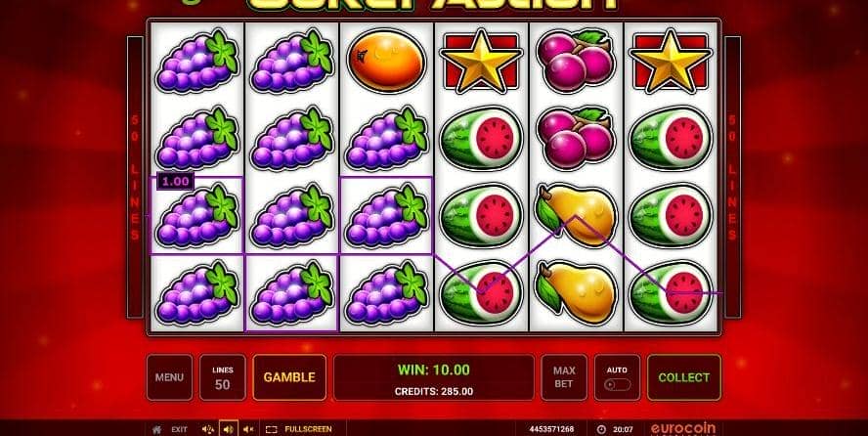This screenshot has width=868, height=436.
Task: Click the gold star on the fourth reel
Action: click(x=481, y=61)
